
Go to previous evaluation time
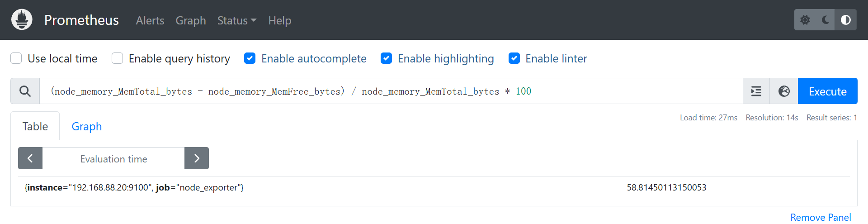(30, 158)
